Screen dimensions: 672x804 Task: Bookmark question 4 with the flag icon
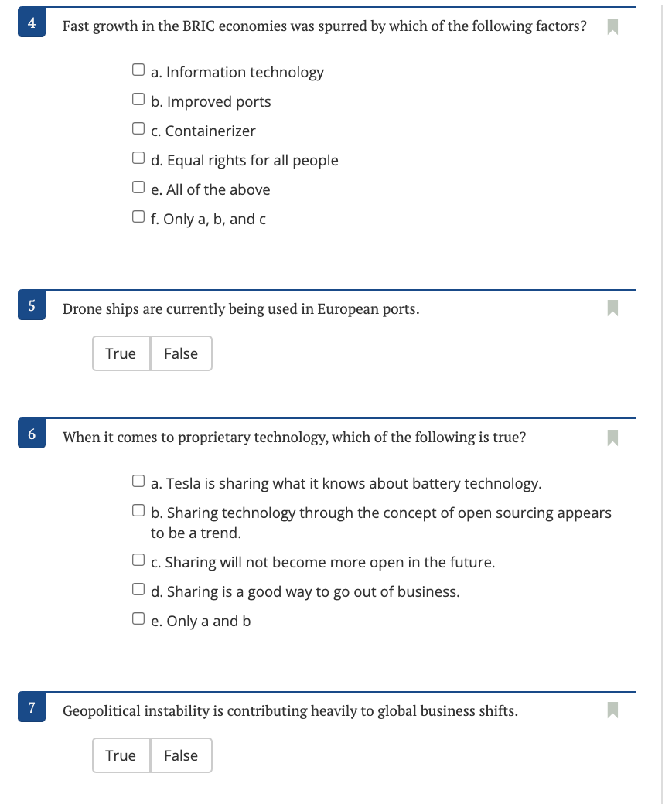[x=612, y=26]
